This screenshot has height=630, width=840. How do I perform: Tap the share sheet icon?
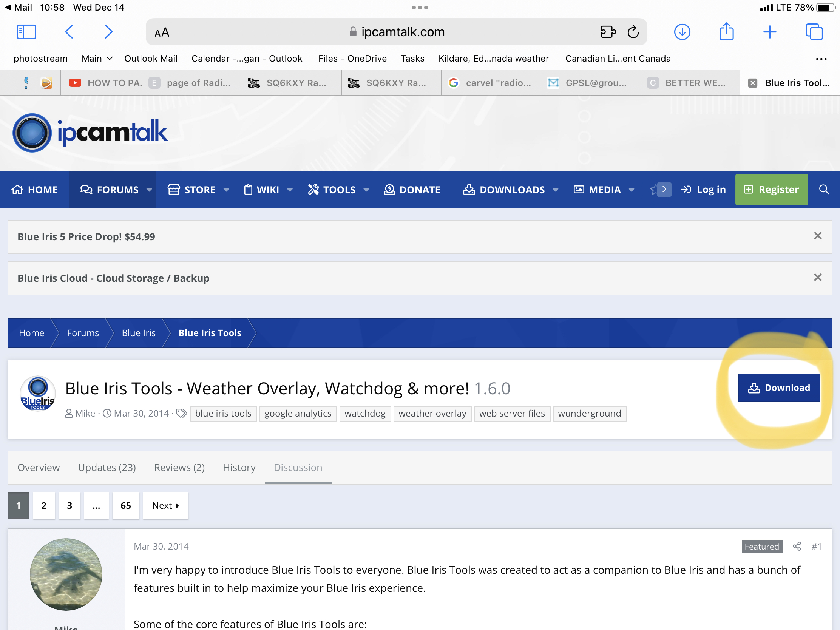(726, 32)
